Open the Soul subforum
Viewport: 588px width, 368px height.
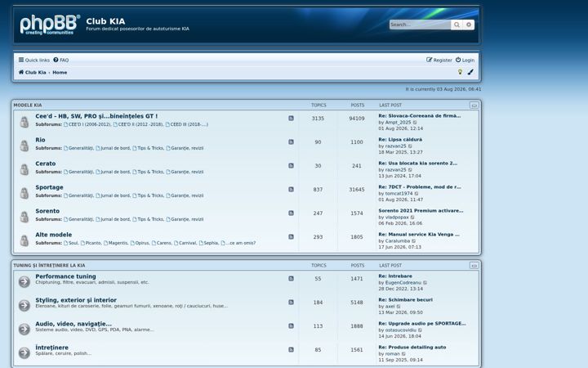(x=71, y=243)
